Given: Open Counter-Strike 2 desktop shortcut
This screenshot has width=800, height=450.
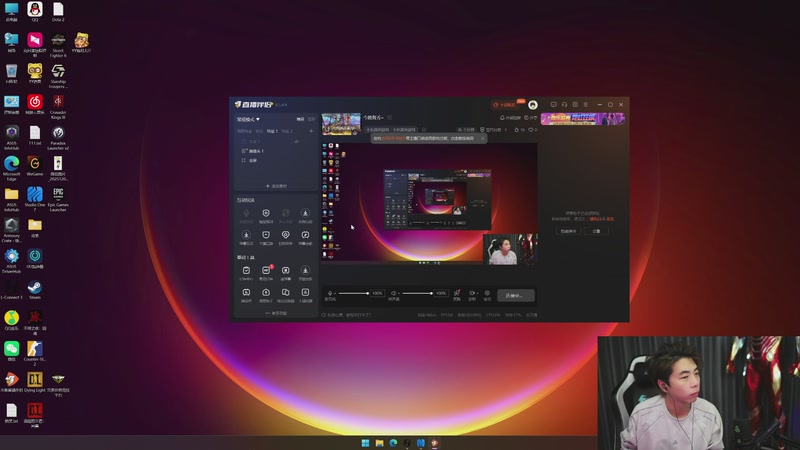Looking at the screenshot, I should (35, 354).
